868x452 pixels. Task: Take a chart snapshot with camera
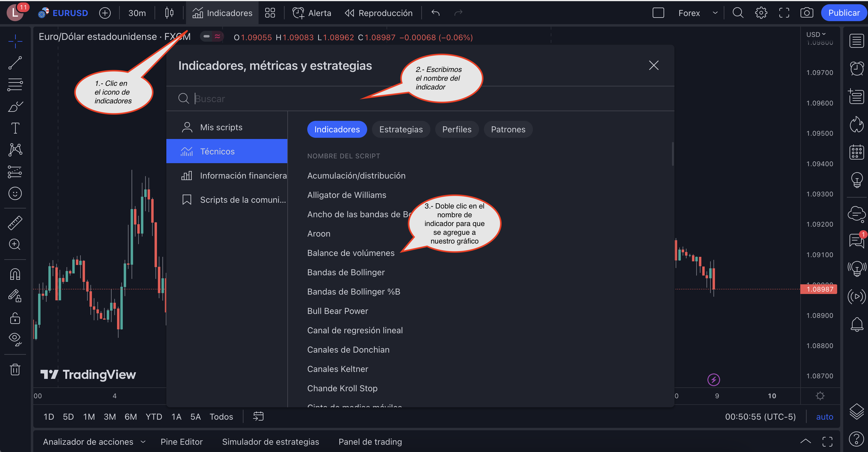tap(807, 13)
